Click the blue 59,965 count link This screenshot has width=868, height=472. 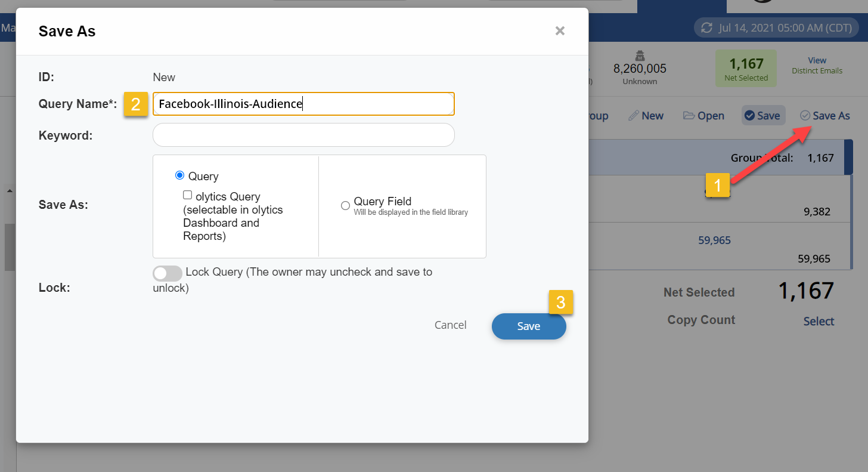coord(714,240)
